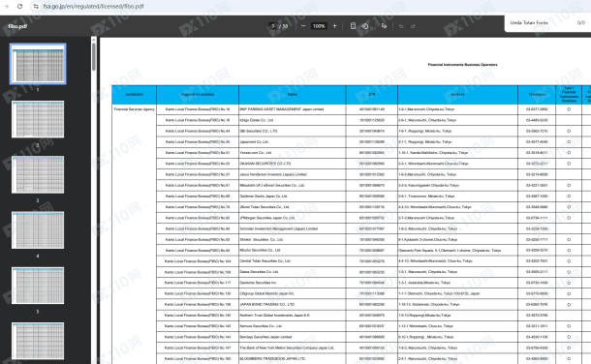The width and height of the screenshot is (591, 364).
Task: Open page 5 thumbnail
Action: tap(38, 286)
